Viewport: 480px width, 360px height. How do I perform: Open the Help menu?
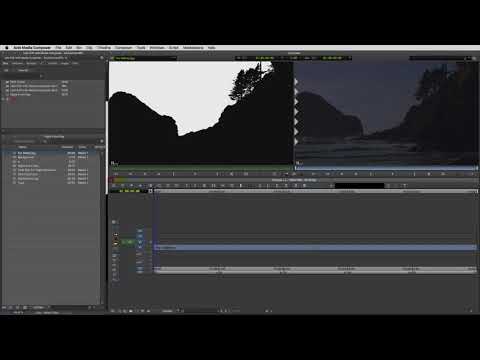[x=211, y=48]
